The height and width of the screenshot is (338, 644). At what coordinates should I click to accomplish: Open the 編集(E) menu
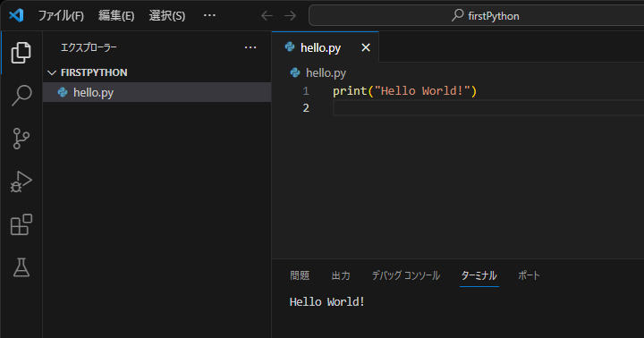tap(116, 15)
